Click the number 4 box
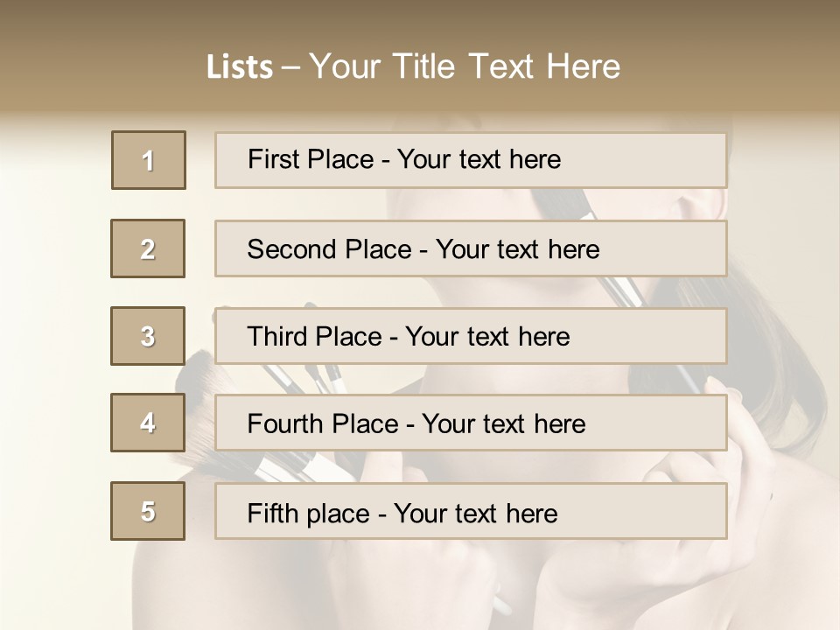The height and width of the screenshot is (630, 840). (148, 423)
